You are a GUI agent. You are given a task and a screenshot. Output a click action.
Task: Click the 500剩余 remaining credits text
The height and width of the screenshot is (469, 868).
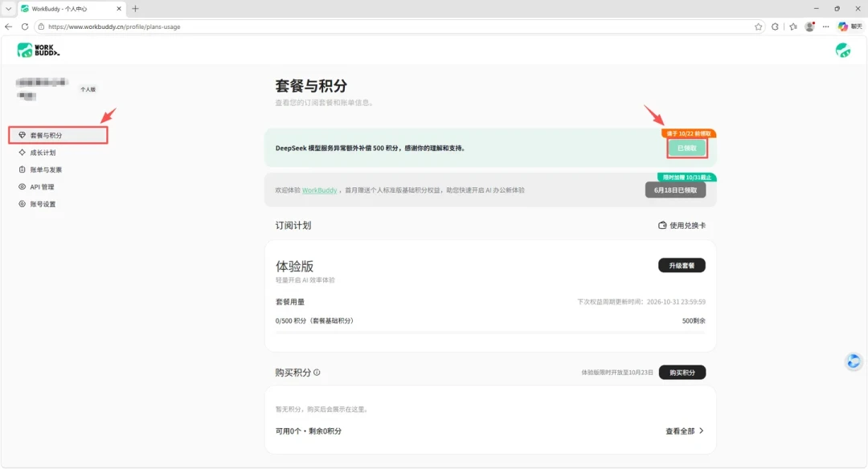tap(694, 320)
